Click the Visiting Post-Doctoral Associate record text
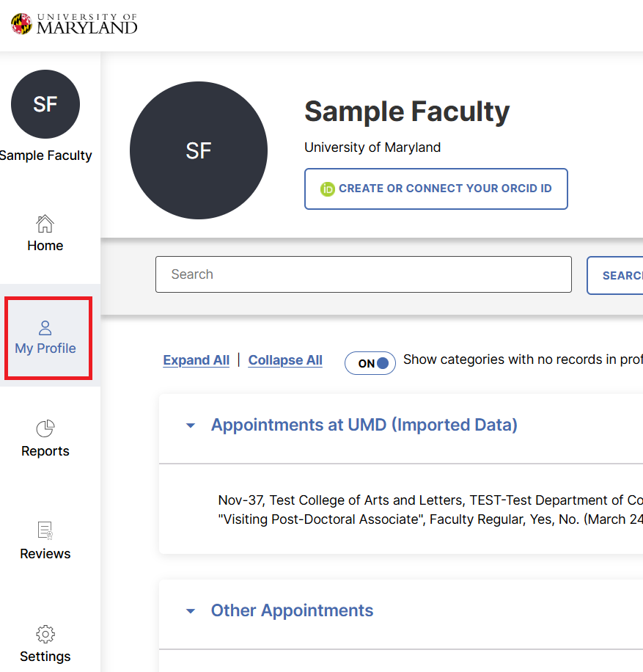Screen dimensions: 643x672 click(430, 510)
